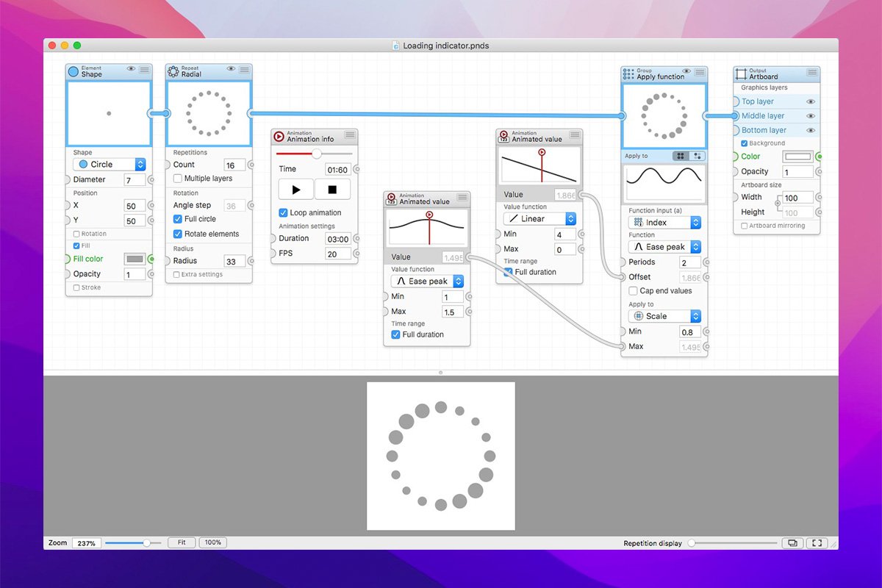
Task: Uncheck the Loop animation checkbox
Action: pos(284,212)
